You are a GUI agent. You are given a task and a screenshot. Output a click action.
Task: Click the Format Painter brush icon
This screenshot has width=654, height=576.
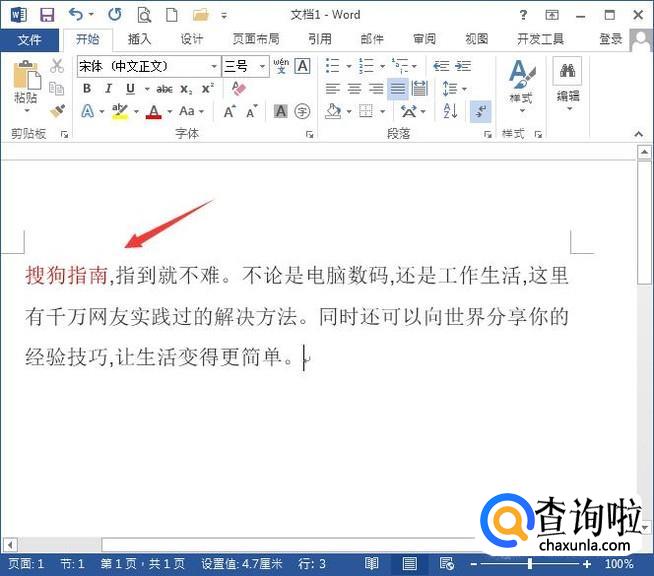[x=57, y=111]
